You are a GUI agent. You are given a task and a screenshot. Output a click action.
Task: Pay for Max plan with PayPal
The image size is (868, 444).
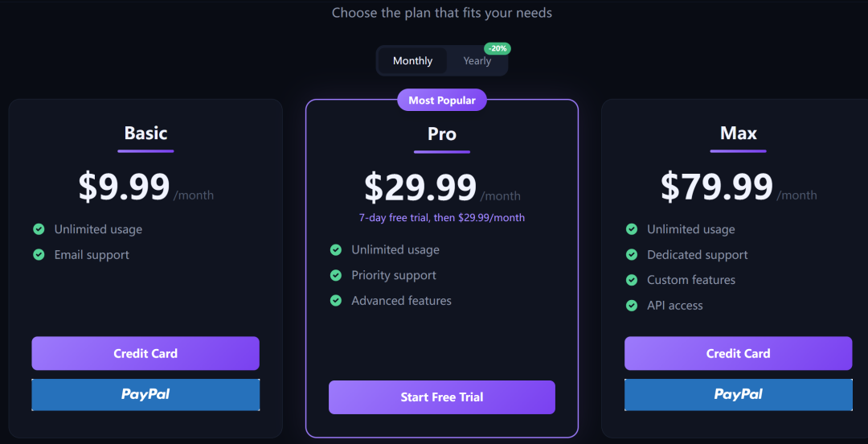tap(738, 394)
